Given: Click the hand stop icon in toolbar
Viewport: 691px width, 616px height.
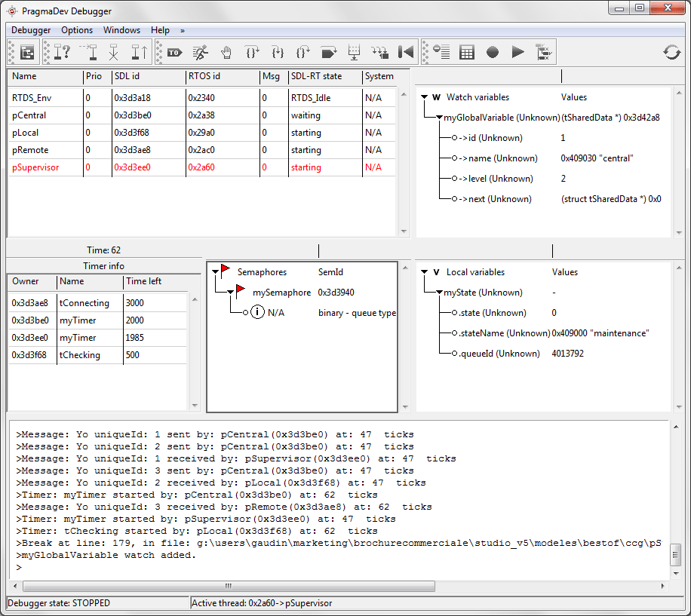Looking at the screenshot, I should [226, 52].
